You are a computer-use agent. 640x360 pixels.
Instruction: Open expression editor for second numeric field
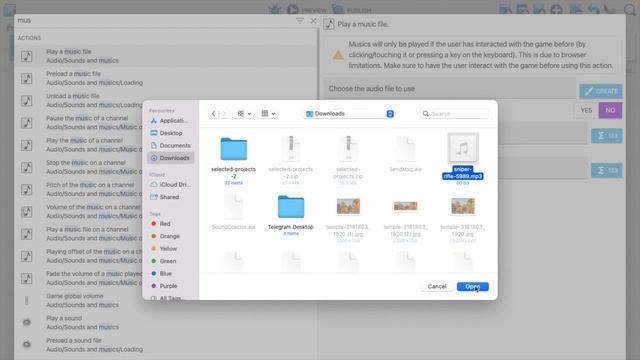coord(607,170)
